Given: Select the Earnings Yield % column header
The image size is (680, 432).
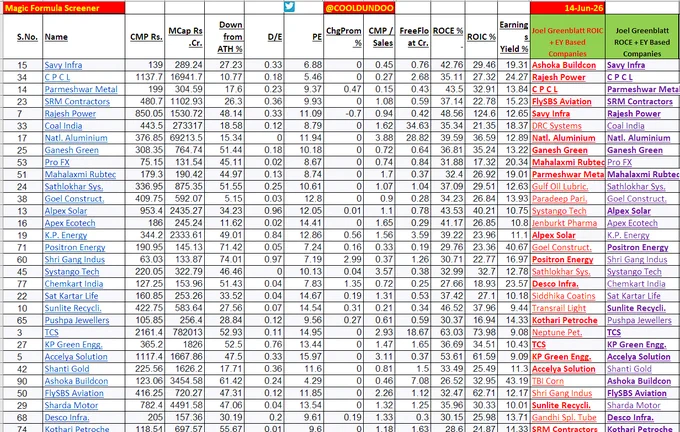Looking at the screenshot, I should pyautogui.click(x=514, y=37).
